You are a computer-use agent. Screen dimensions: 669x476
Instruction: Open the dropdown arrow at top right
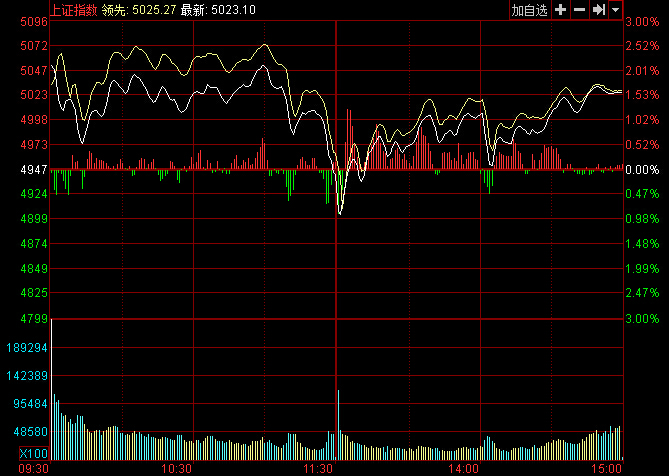pos(615,10)
